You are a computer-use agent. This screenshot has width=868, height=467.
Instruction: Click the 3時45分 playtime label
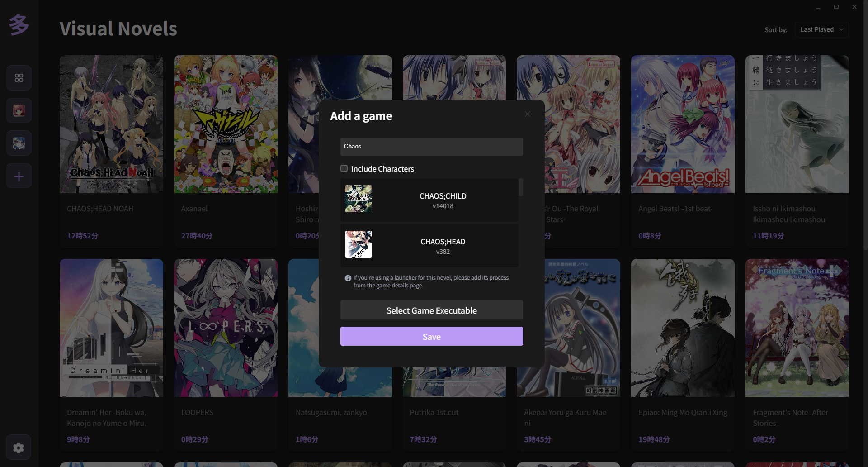click(538, 439)
